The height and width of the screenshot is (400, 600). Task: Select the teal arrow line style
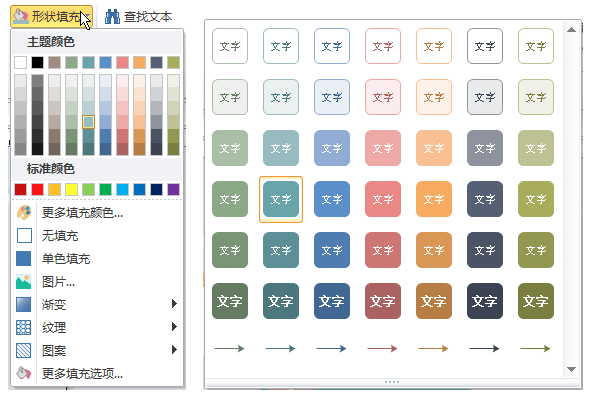click(280, 348)
